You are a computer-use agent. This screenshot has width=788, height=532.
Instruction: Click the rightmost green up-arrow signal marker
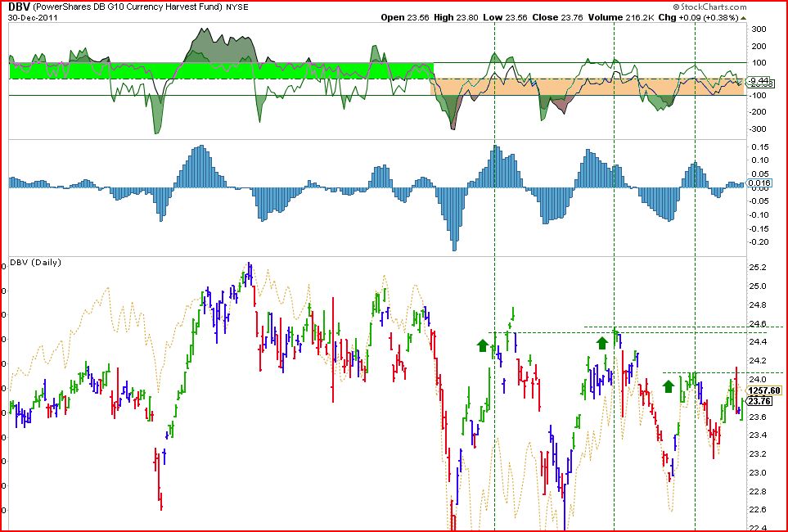pos(668,386)
